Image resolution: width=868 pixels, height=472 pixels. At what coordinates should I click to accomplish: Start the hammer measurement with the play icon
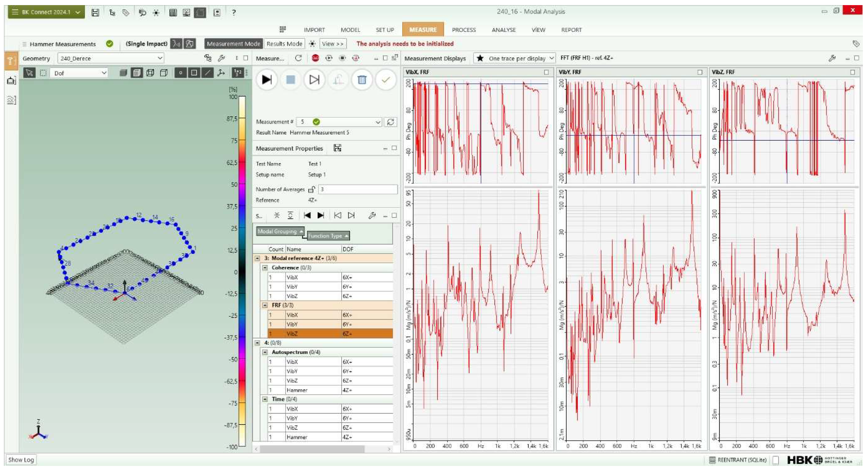(x=266, y=80)
